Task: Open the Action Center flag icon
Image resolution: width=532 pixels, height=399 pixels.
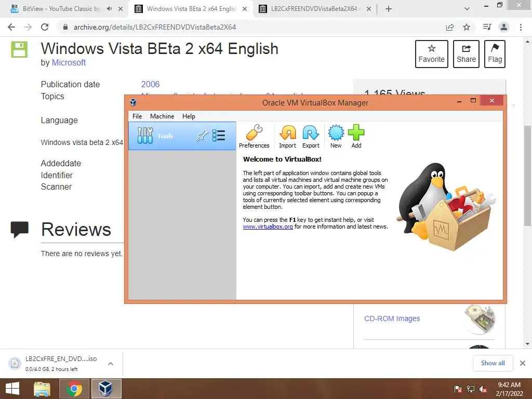Action: [x=458, y=389]
